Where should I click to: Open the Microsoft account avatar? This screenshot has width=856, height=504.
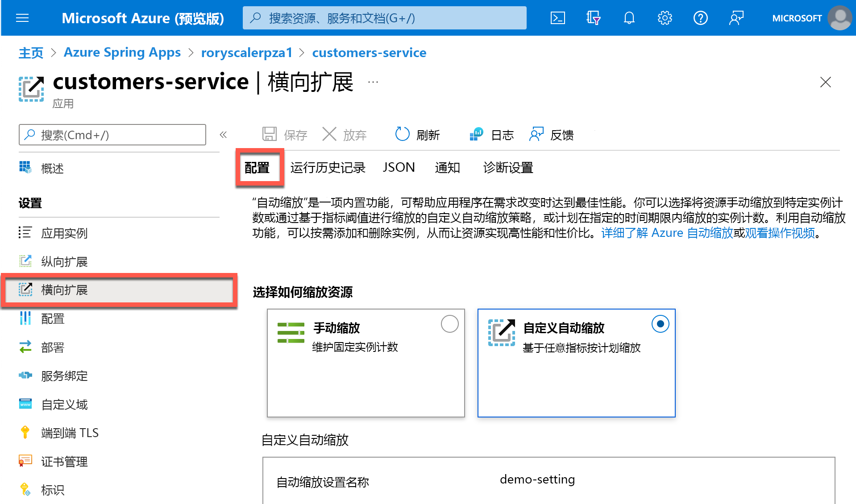(x=840, y=18)
